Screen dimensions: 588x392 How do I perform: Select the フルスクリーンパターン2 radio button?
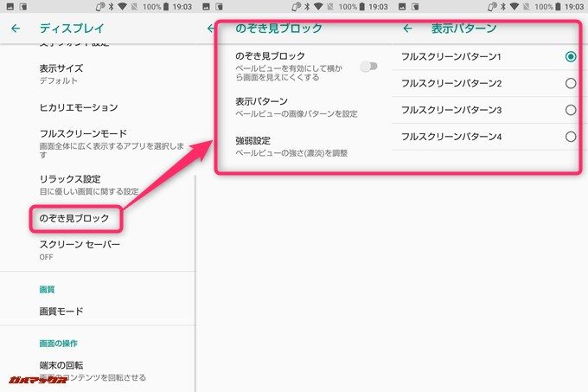click(571, 83)
